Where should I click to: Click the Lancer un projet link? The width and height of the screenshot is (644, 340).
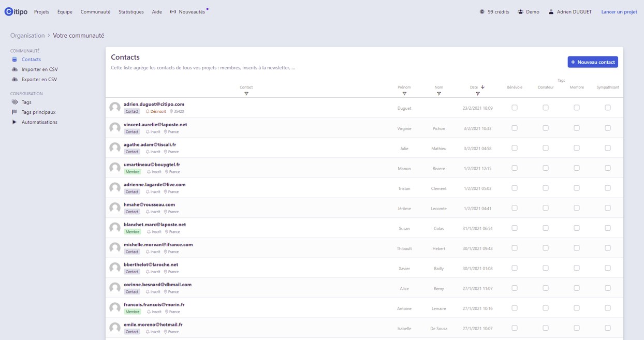click(x=619, y=12)
